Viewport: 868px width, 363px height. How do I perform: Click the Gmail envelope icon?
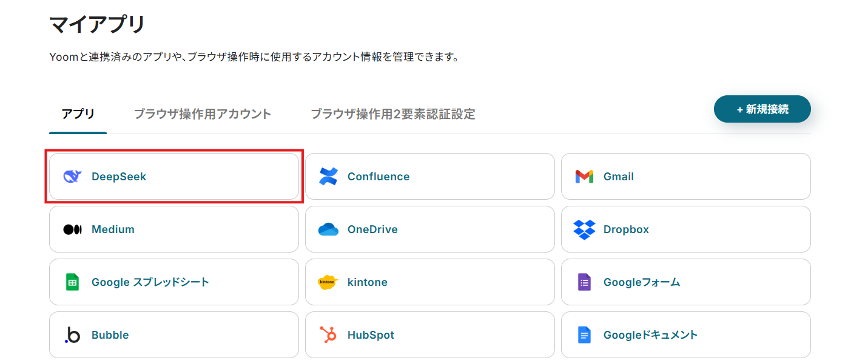584,177
